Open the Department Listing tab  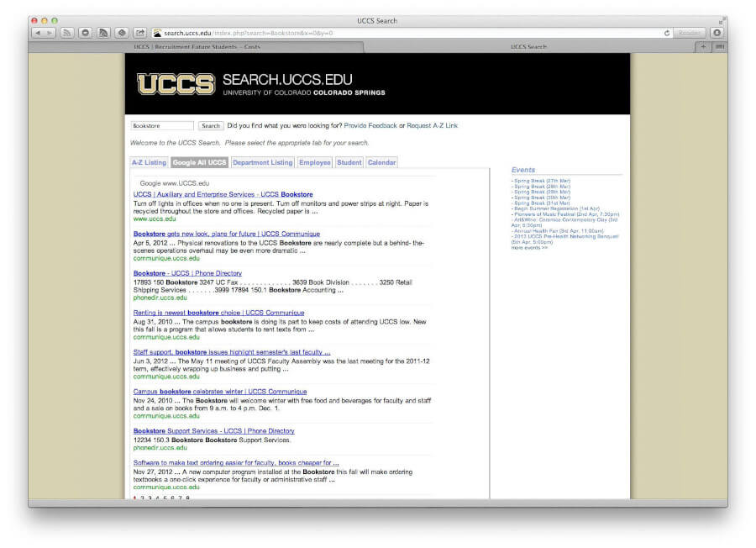263,162
